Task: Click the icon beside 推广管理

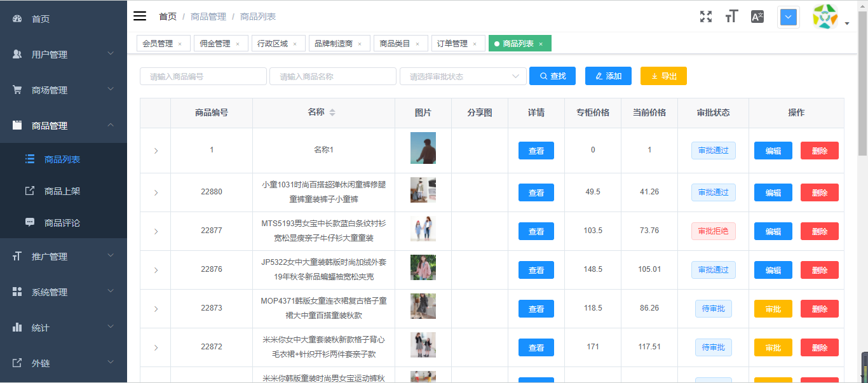Action: (17, 256)
